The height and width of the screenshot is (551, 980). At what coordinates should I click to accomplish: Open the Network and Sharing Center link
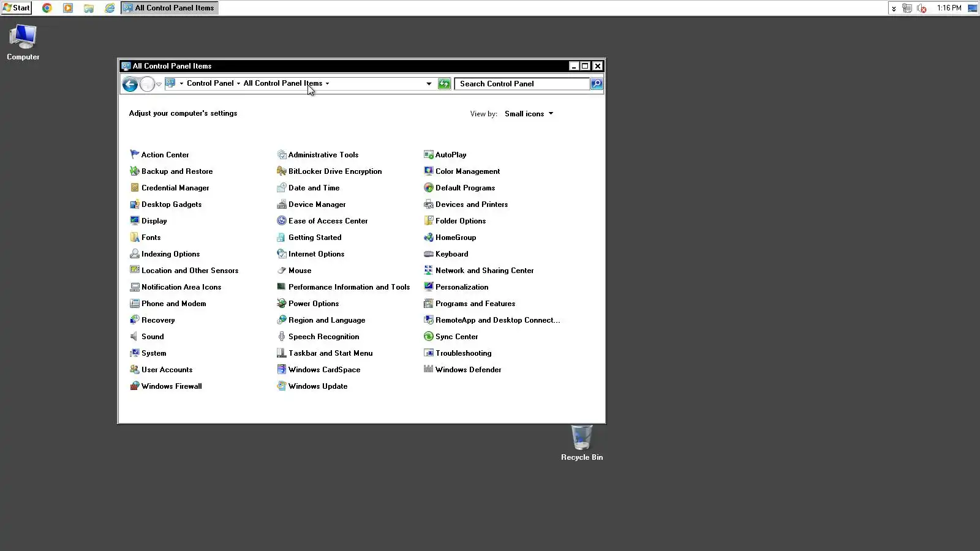click(x=484, y=270)
